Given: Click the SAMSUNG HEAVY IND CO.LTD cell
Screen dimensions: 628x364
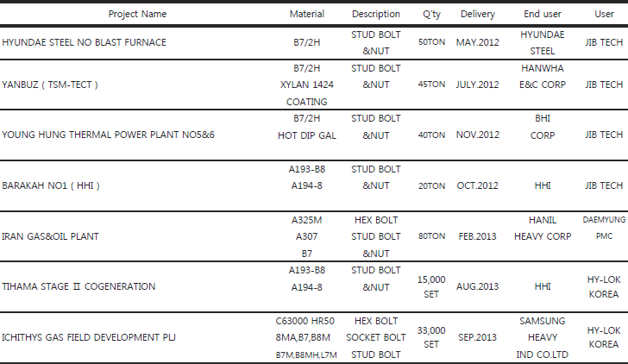Looking at the screenshot, I should (543, 337).
